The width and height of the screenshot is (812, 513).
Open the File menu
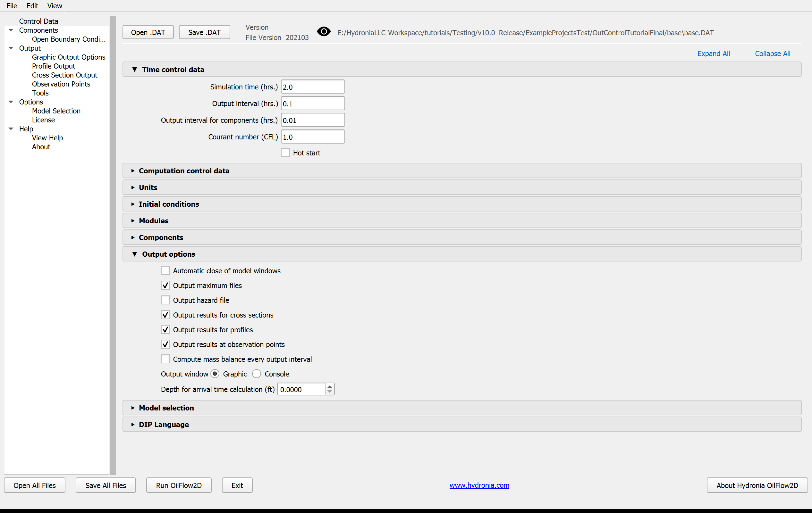pos(12,6)
